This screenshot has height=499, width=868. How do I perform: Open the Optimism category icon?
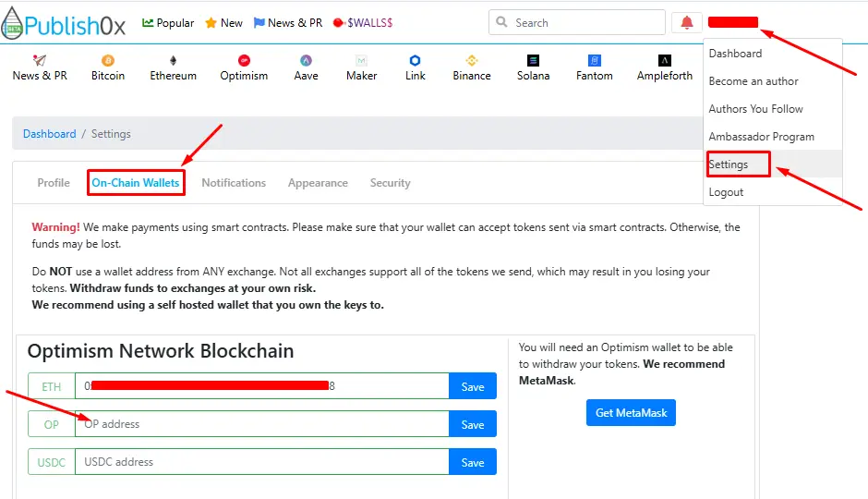[244, 60]
